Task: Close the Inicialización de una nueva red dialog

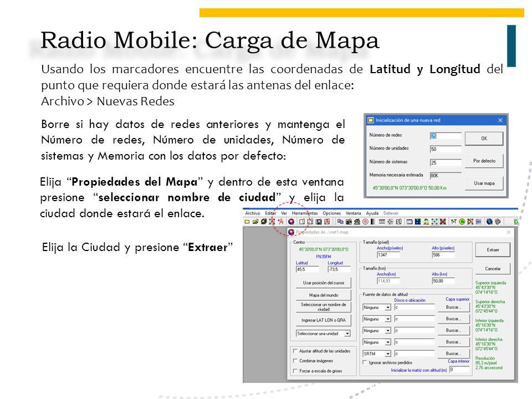Action: click(x=500, y=120)
